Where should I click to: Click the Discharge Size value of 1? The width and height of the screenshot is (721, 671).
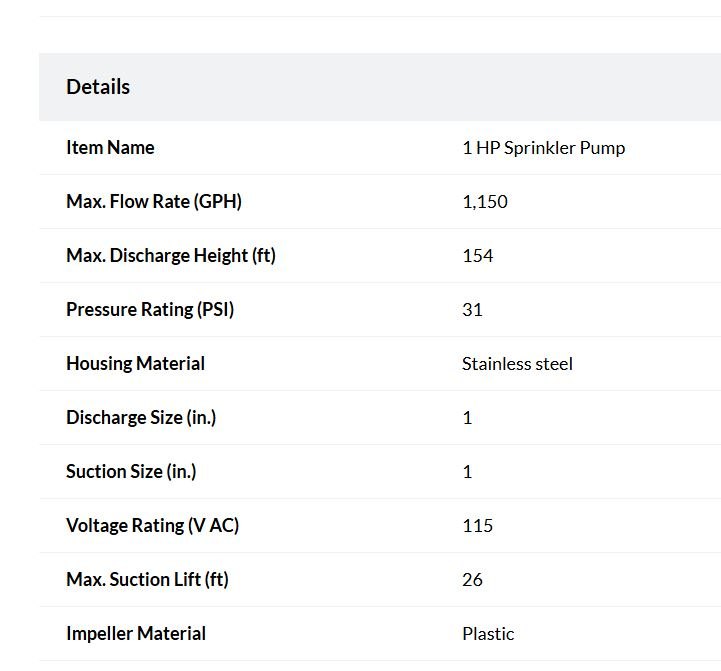(x=467, y=418)
